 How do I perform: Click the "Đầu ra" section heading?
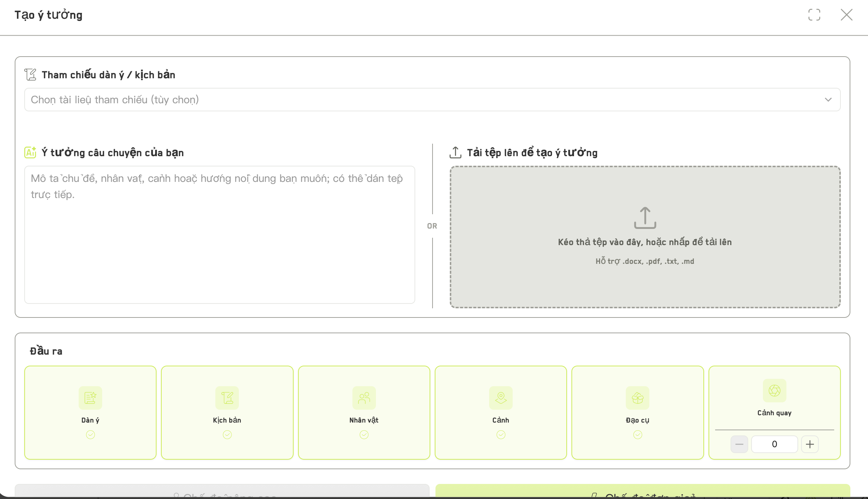(x=46, y=351)
